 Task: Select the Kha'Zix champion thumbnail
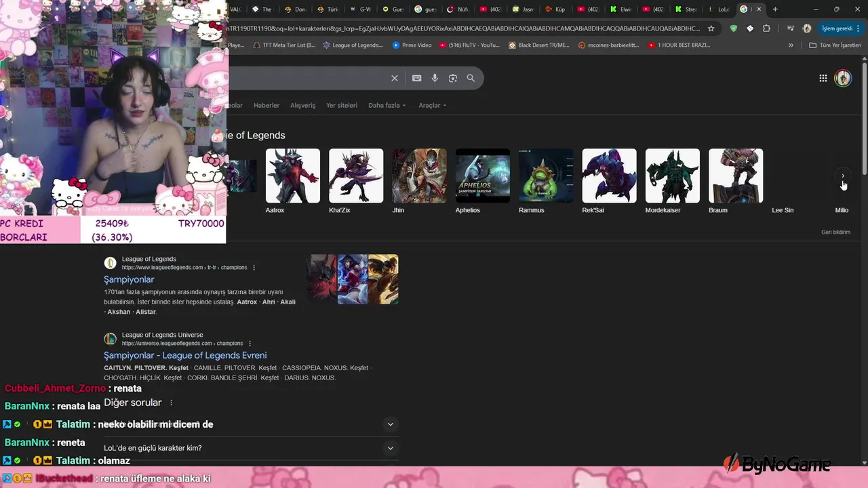[356, 176]
